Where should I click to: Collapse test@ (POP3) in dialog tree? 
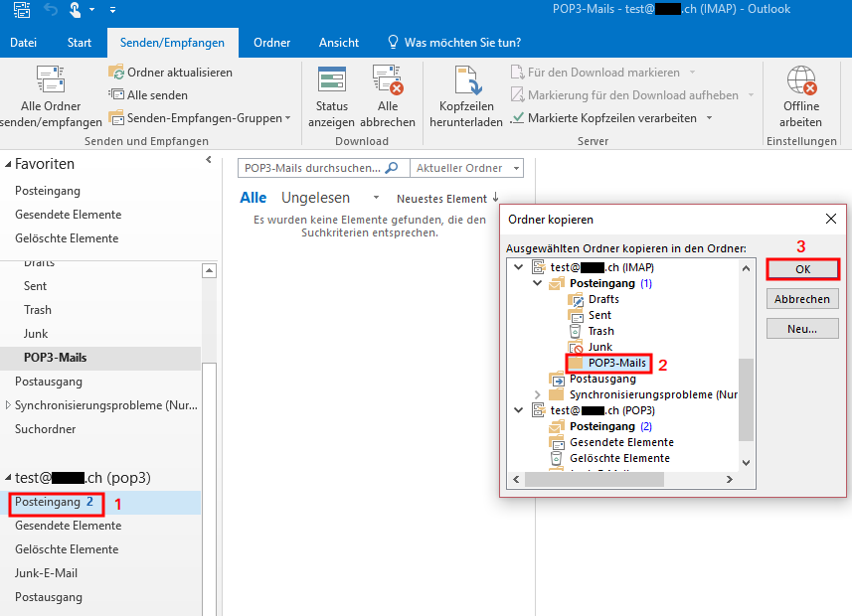pyautogui.click(x=519, y=410)
